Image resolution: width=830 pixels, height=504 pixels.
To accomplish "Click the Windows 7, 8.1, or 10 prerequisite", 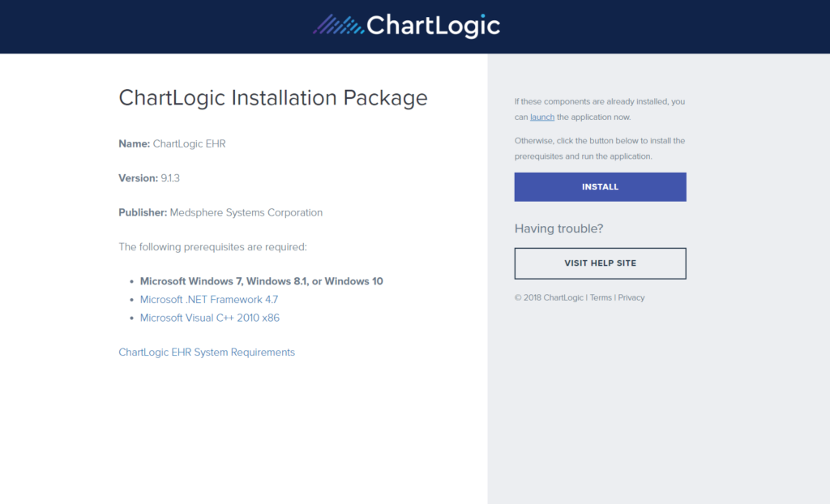I will (x=262, y=282).
